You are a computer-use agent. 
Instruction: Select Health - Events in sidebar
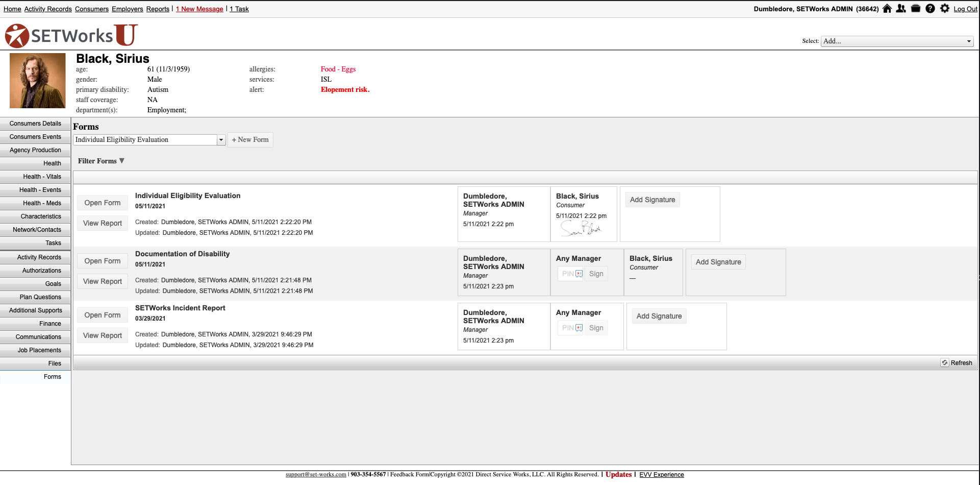(35, 190)
